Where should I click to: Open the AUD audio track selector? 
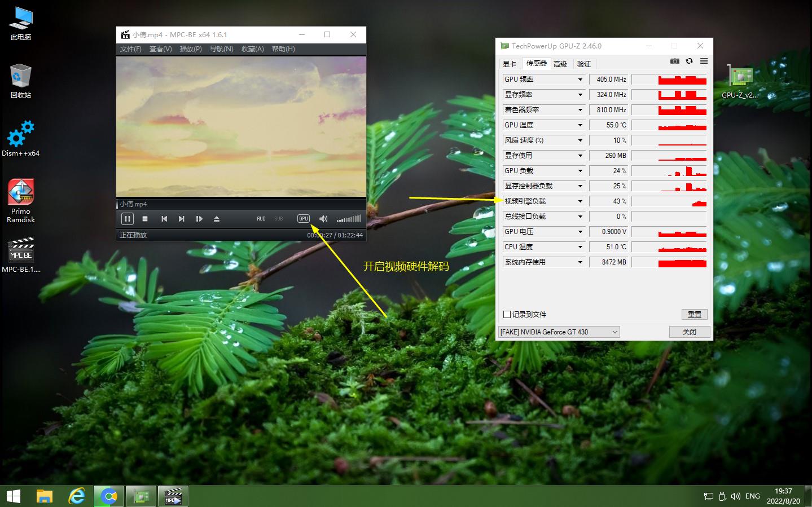click(x=261, y=219)
